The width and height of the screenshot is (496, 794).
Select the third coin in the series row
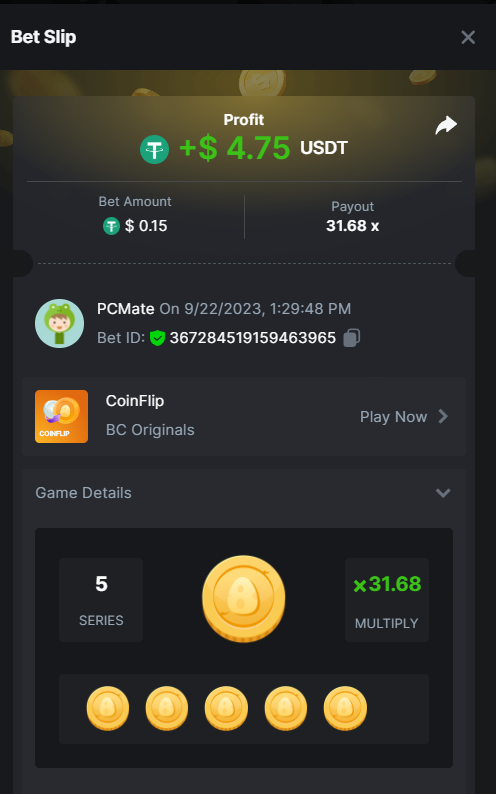pos(226,708)
